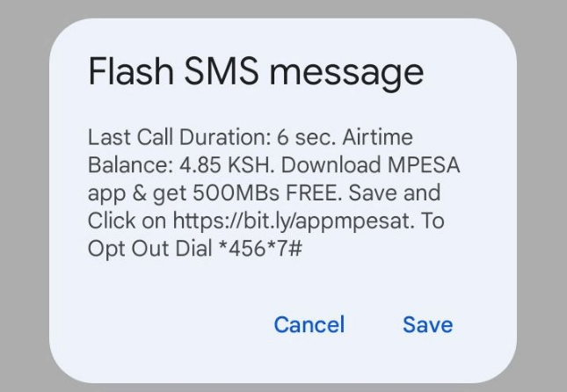Tap the Cancel button

coord(309,324)
